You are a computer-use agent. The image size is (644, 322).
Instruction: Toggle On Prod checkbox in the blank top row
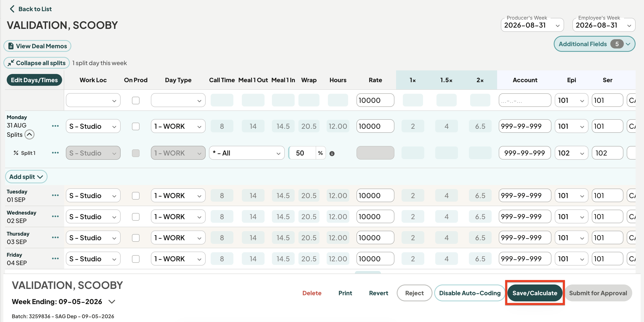click(136, 100)
